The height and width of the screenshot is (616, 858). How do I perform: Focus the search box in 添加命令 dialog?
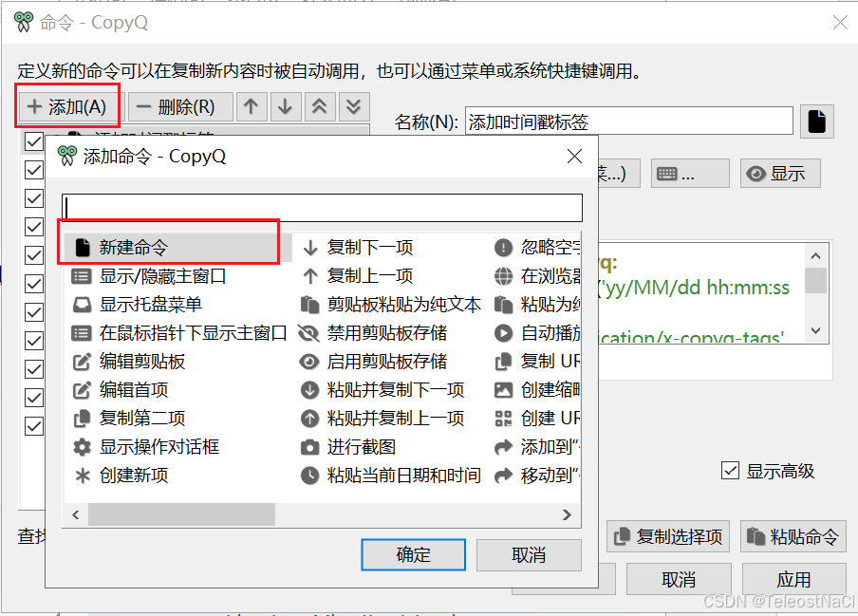pos(322,208)
